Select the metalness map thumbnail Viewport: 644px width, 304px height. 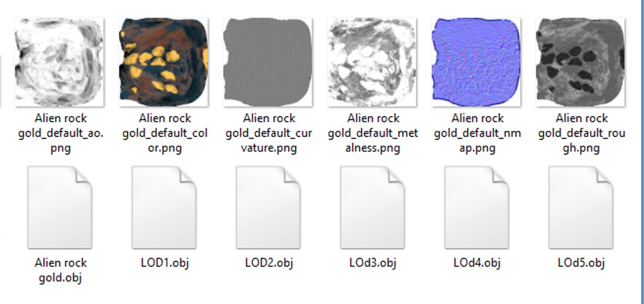[372, 62]
